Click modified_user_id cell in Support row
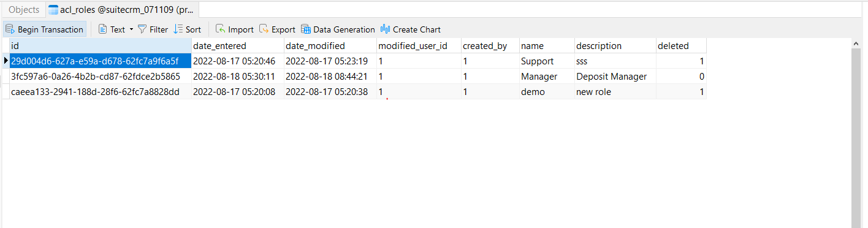This screenshot has height=228, width=868. [419, 61]
